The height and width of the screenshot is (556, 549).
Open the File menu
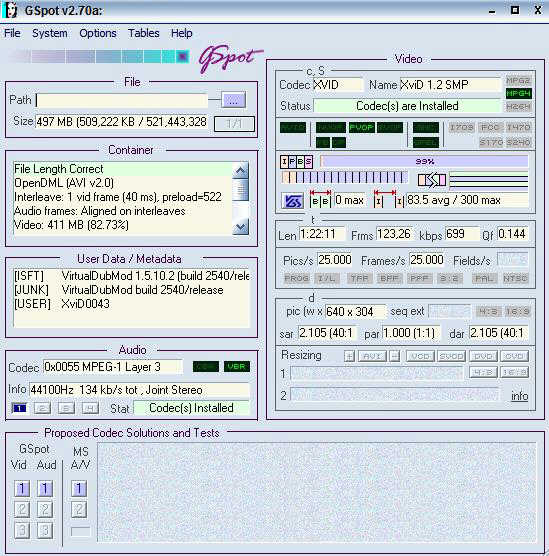coord(12,33)
